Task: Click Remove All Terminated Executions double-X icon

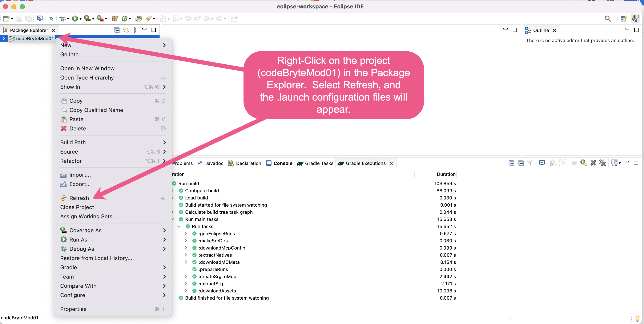Action: point(603,163)
